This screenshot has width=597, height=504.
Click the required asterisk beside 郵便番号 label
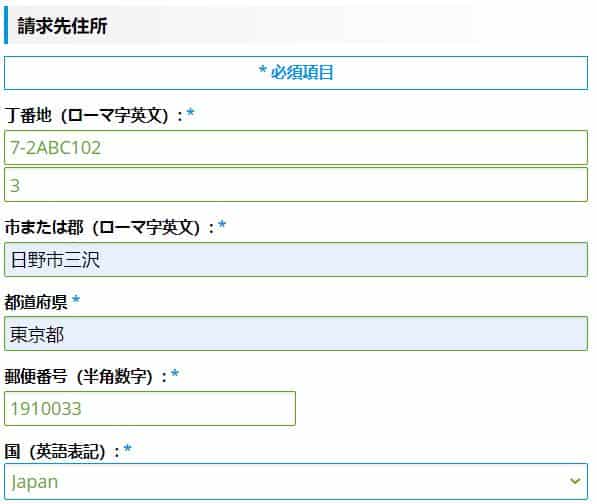coord(175,373)
